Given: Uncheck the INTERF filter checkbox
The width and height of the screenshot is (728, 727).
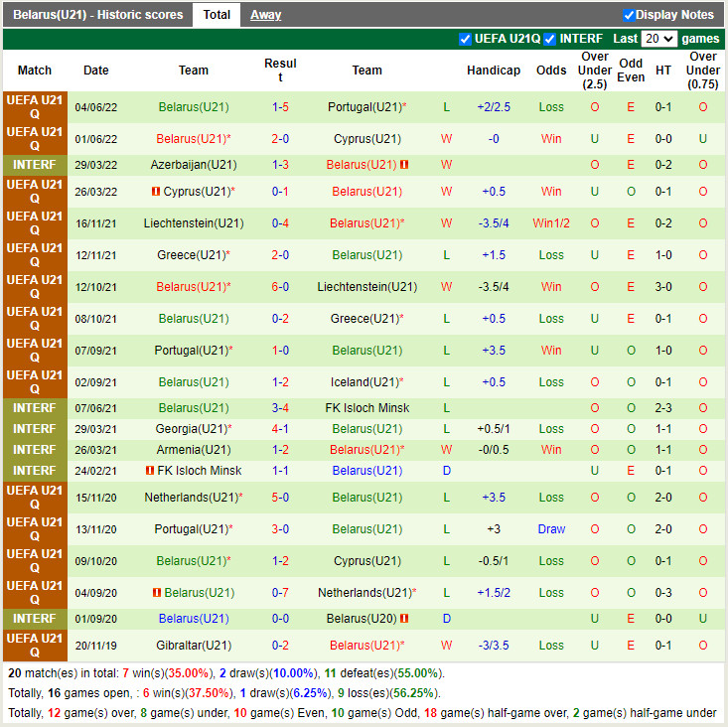Looking at the screenshot, I should (x=549, y=39).
